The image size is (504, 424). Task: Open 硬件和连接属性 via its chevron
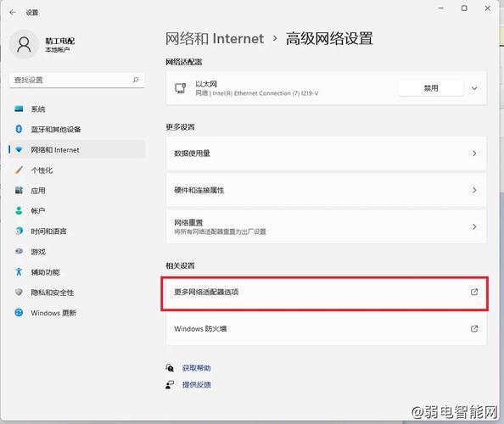(x=474, y=190)
